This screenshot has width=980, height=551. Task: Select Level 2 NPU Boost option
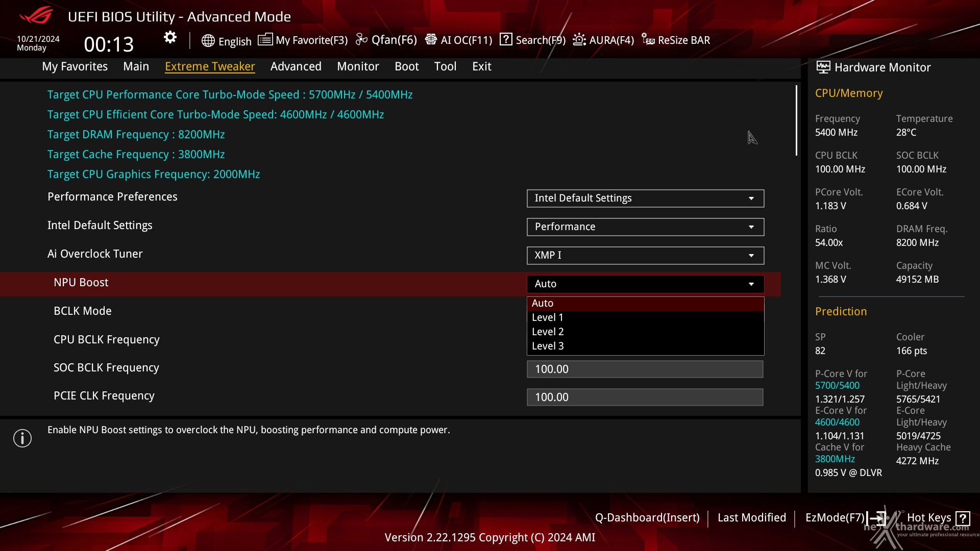click(x=645, y=332)
